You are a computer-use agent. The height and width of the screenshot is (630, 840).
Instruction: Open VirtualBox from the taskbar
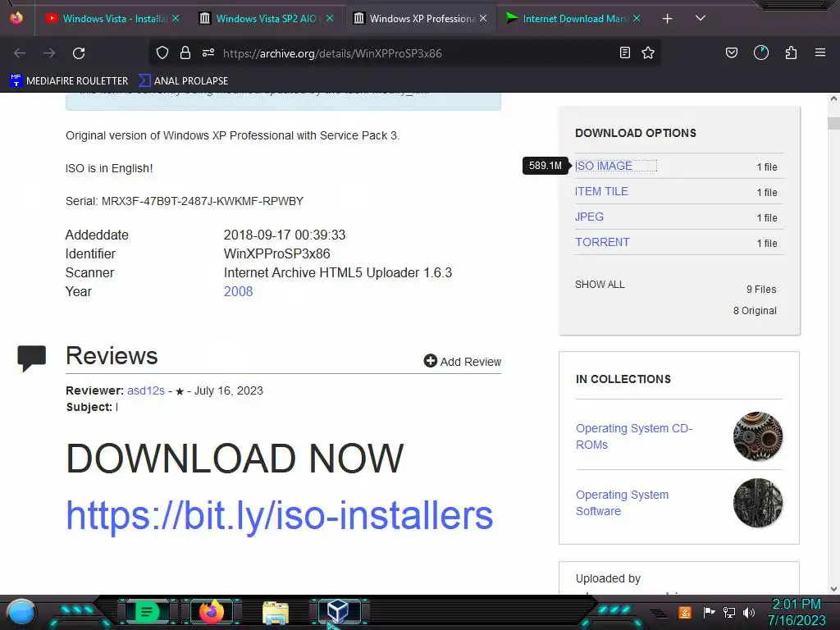tap(339, 611)
